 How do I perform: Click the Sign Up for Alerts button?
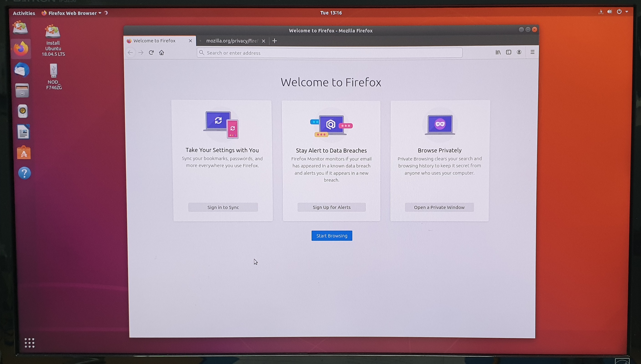coord(332,207)
